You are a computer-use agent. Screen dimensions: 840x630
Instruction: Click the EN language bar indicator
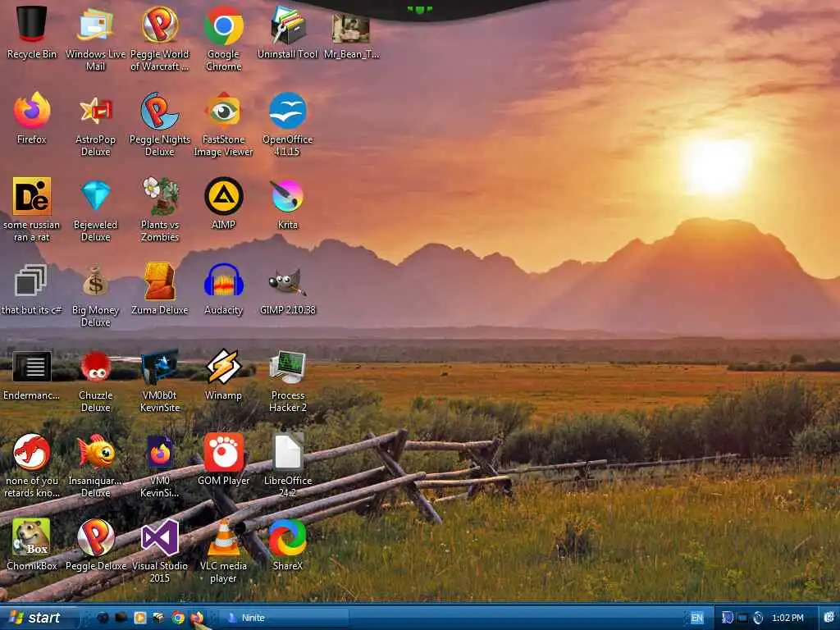coord(696,618)
